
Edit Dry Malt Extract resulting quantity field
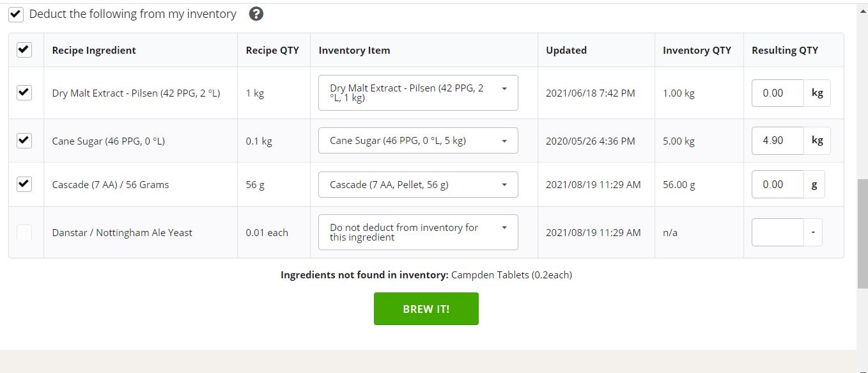[x=778, y=93]
